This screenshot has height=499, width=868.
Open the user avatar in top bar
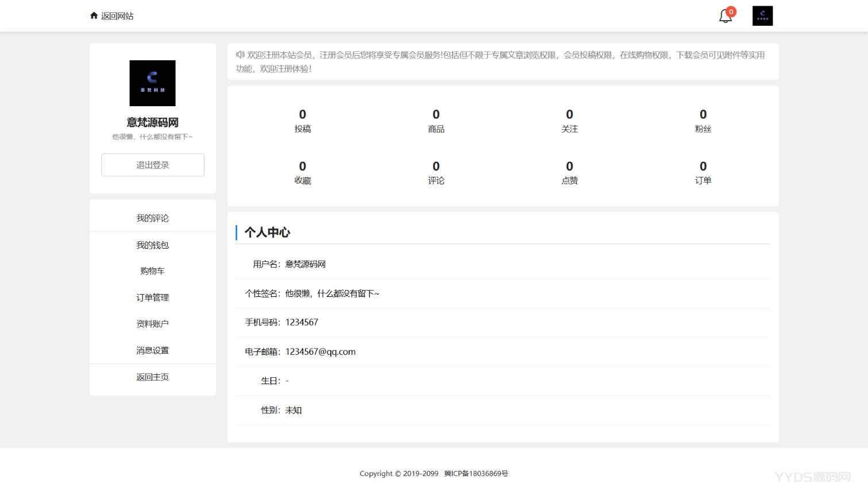[762, 16]
